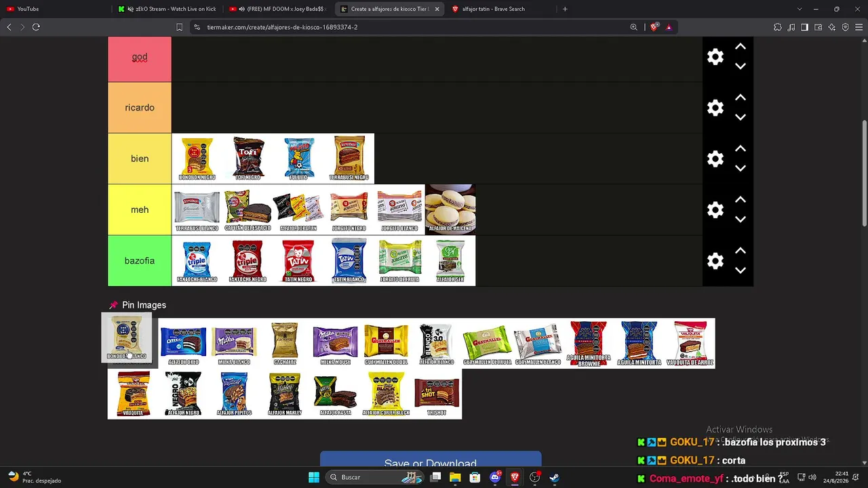Select the Capitan del Espacio alfajor image
The image size is (868, 488).
248,210
